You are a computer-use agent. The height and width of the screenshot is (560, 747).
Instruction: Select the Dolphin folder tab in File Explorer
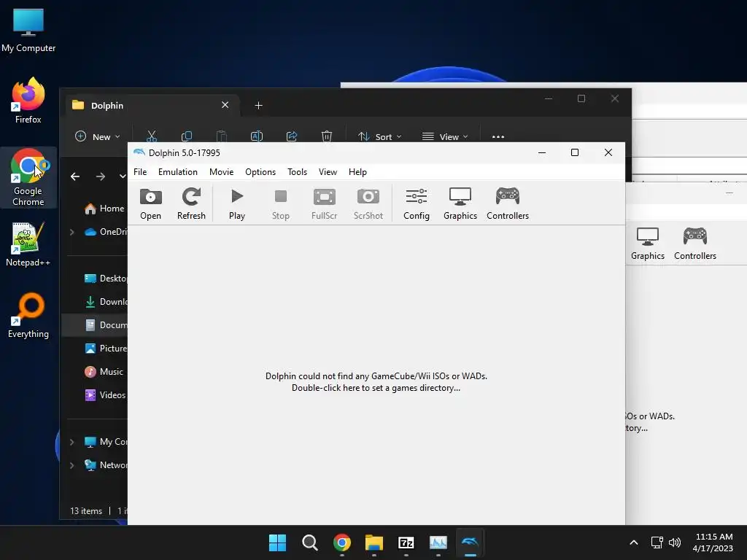tap(152, 105)
